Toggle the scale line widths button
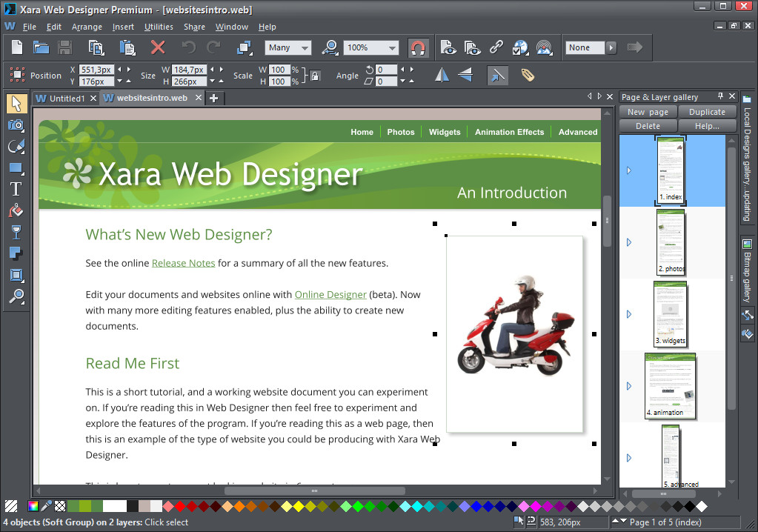This screenshot has height=532, width=758. [497, 76]
